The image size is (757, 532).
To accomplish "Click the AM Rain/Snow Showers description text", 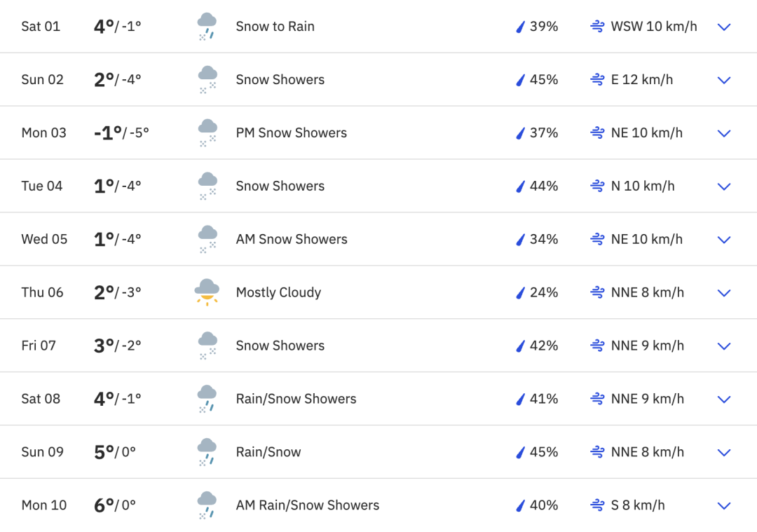I will [x=307, y=505].
